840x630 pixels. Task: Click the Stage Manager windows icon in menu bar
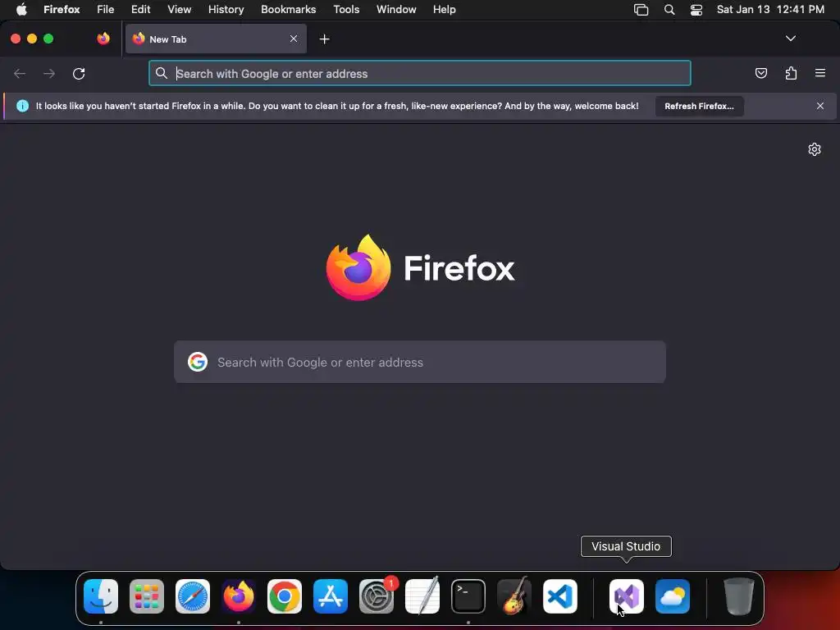(x=641, y=9)
